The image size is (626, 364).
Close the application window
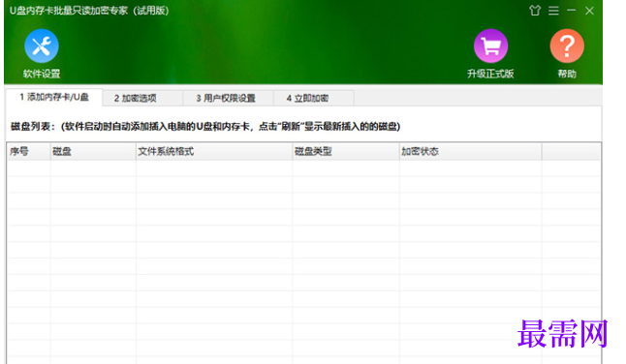[590, 11]
